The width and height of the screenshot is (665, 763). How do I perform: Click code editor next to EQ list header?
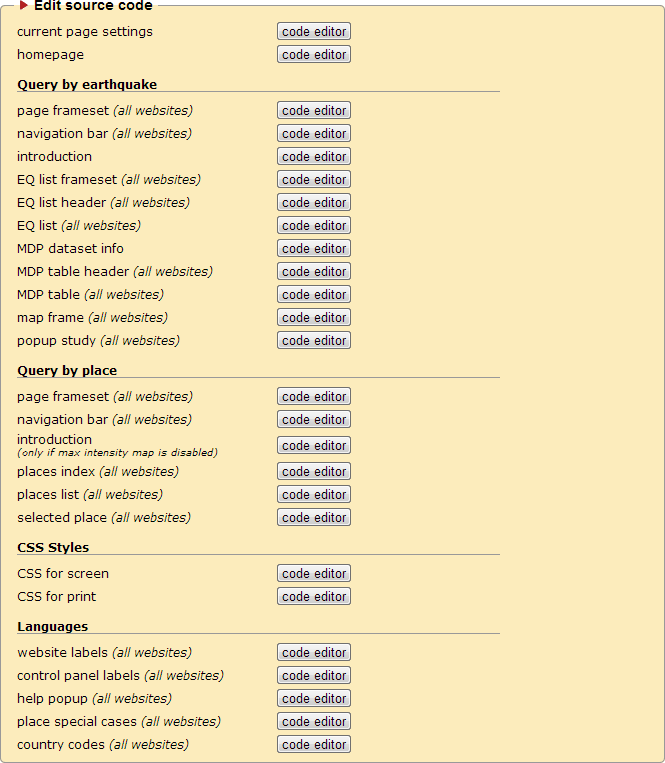click(314, 203)
